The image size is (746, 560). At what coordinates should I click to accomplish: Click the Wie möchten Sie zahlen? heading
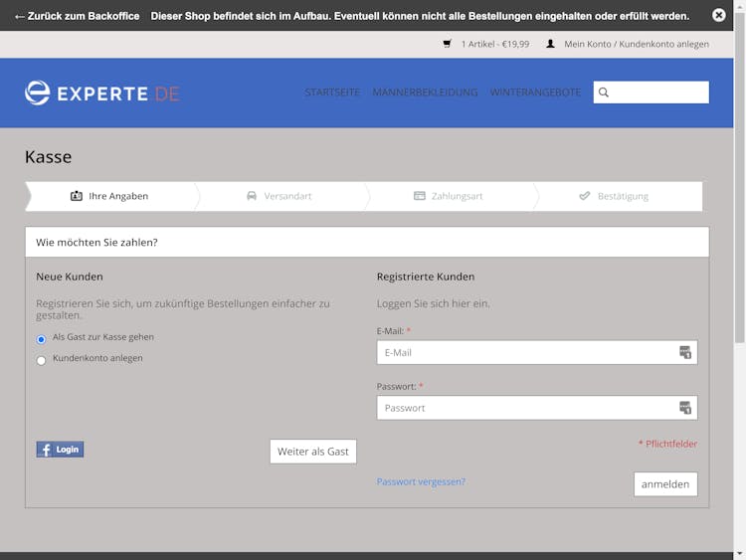click(96, 242)
